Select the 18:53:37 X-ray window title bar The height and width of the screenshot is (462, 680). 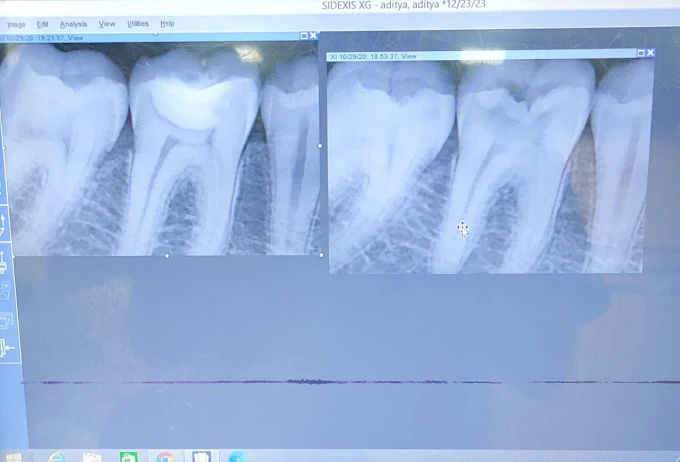tap(480, 56)
